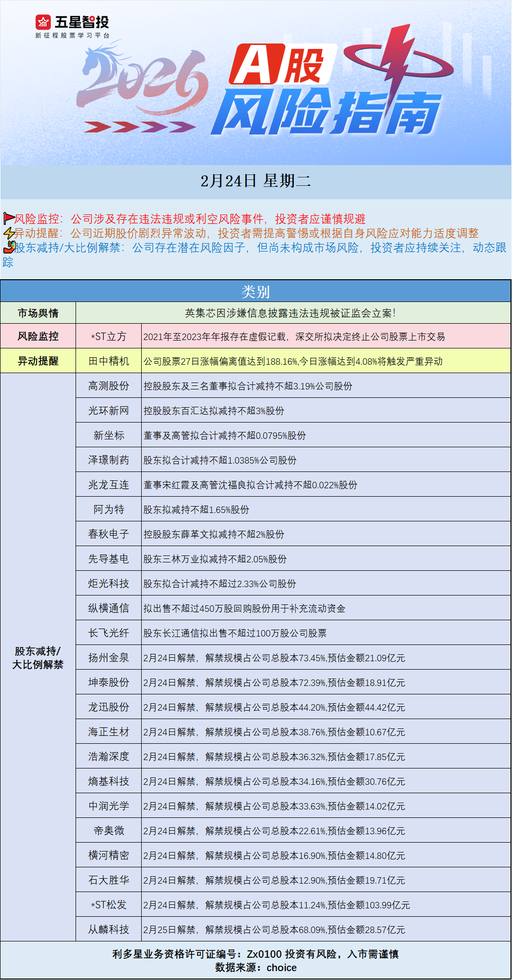The width and height of the screenshot is (512, 980).
Task: Click the 泽璟制药 stock name
Action: point(109,460)
